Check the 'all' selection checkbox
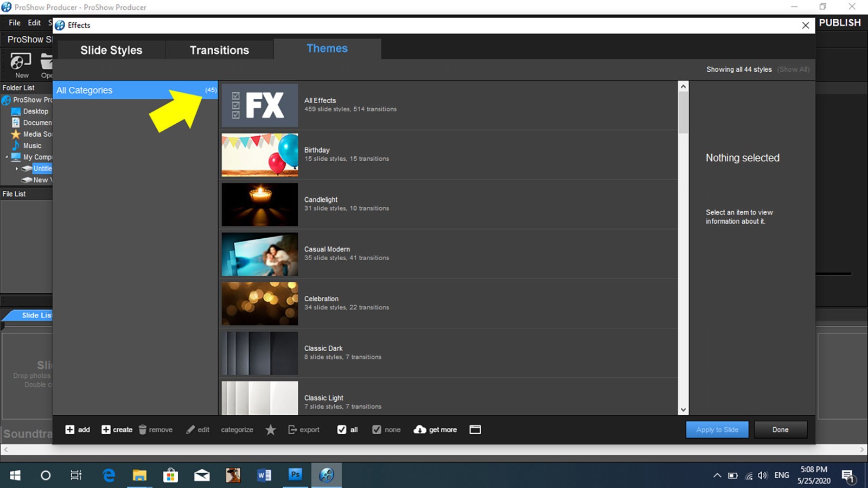The width and height of the screenshot is (868, 488). pos(342,429)
